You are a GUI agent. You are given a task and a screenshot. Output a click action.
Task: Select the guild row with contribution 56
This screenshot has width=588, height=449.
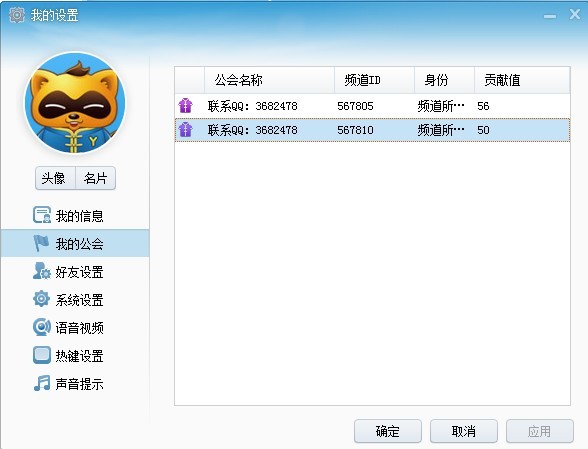(x=372, y=106)
